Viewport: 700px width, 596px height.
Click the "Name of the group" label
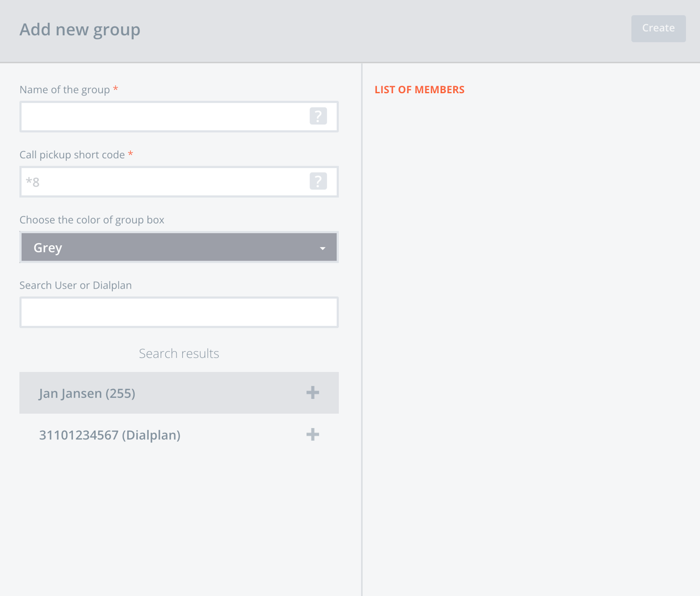(65, 90)
